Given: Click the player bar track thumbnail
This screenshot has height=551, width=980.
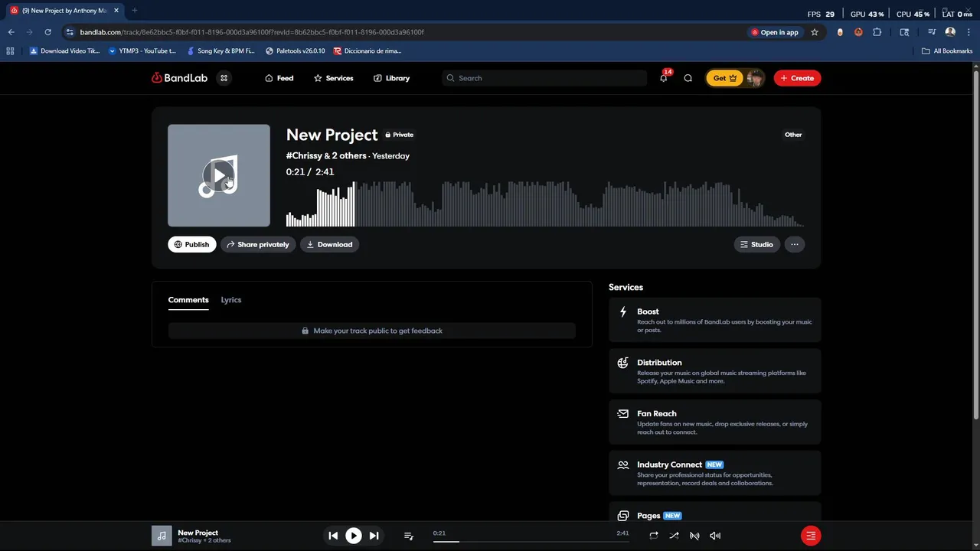Looking at the screenshot, I should click(x=162, y=536).
